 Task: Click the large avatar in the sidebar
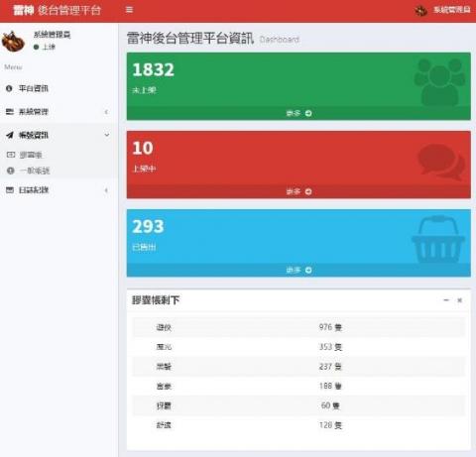click(13, 42)
